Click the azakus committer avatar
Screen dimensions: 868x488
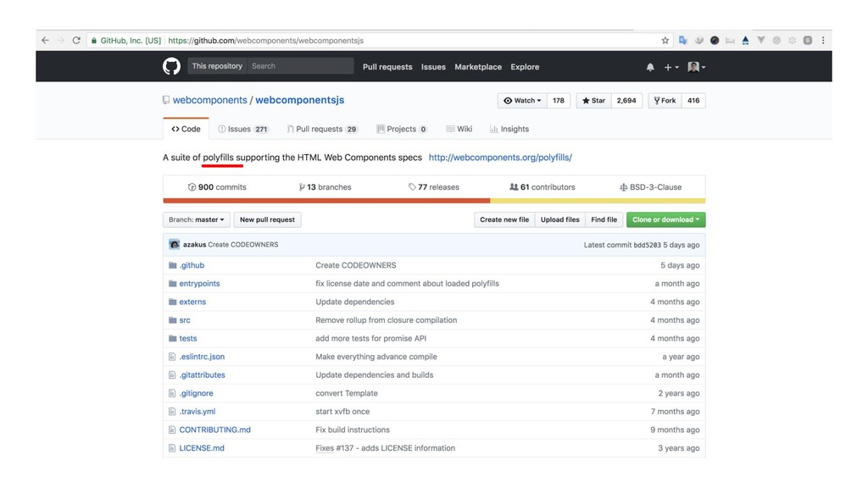[x=175, y=244]
